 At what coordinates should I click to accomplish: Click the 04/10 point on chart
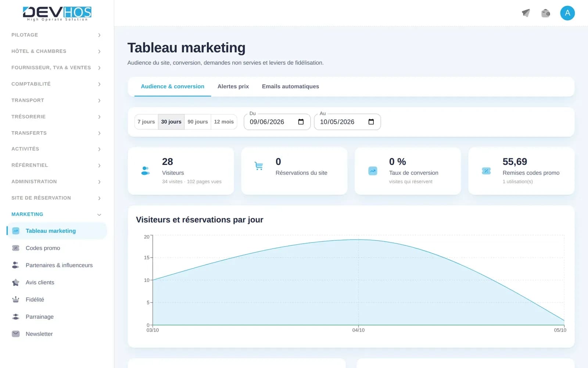click(358, 240)
